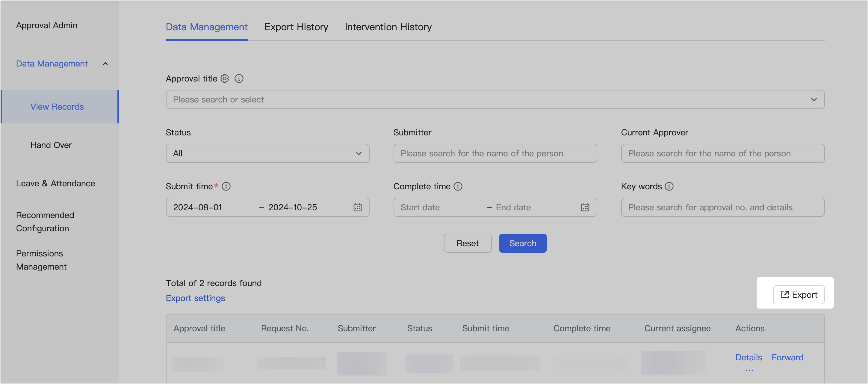868x384 pixels.
Task: Click Forward on the first record
Action: [787, 357]
